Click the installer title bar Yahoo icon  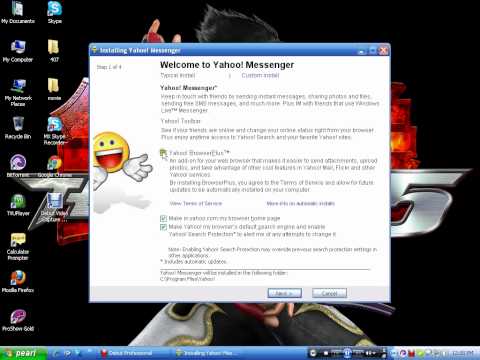(94, 50)
